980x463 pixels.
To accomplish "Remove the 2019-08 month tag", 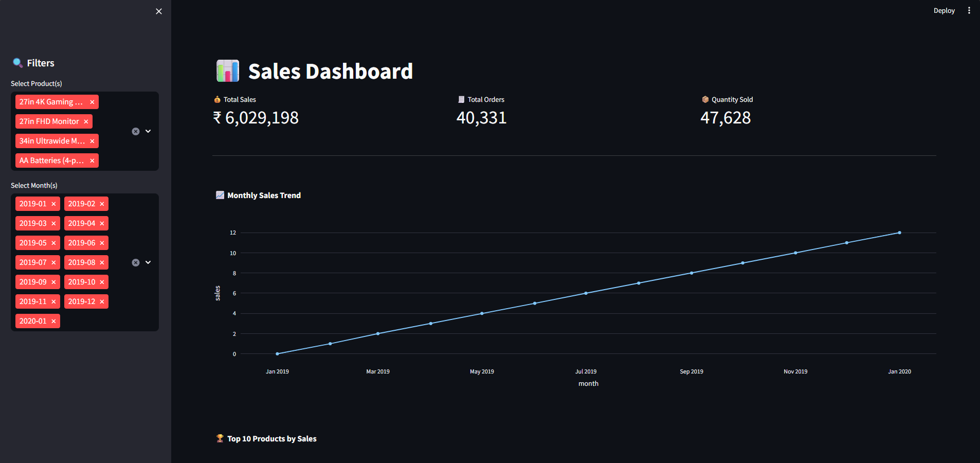I will coord(102,262).
